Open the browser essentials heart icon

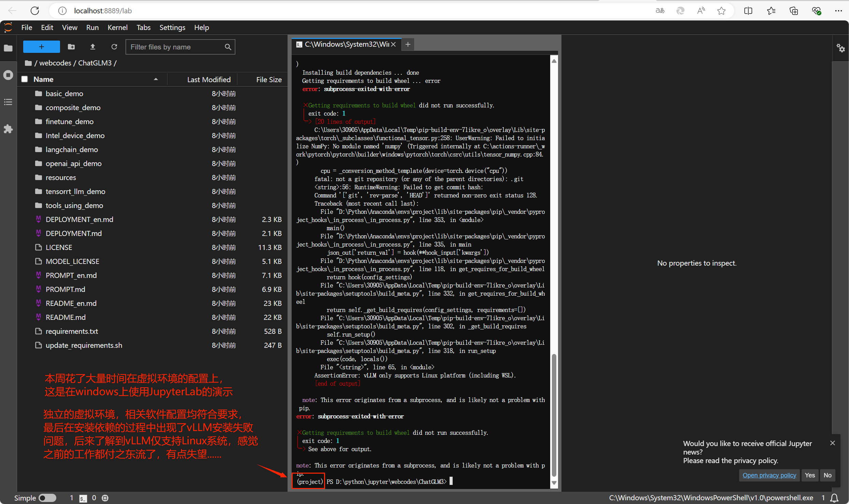coord(816,11)
